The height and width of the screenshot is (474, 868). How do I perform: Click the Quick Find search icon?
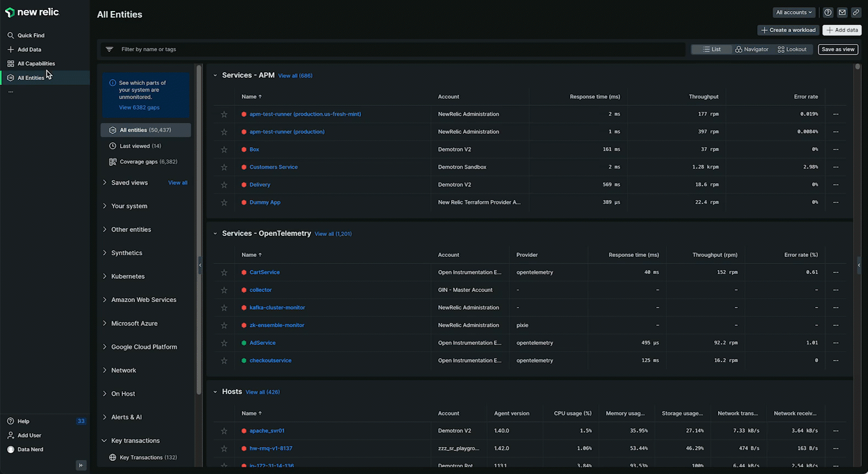click(10, 35)
